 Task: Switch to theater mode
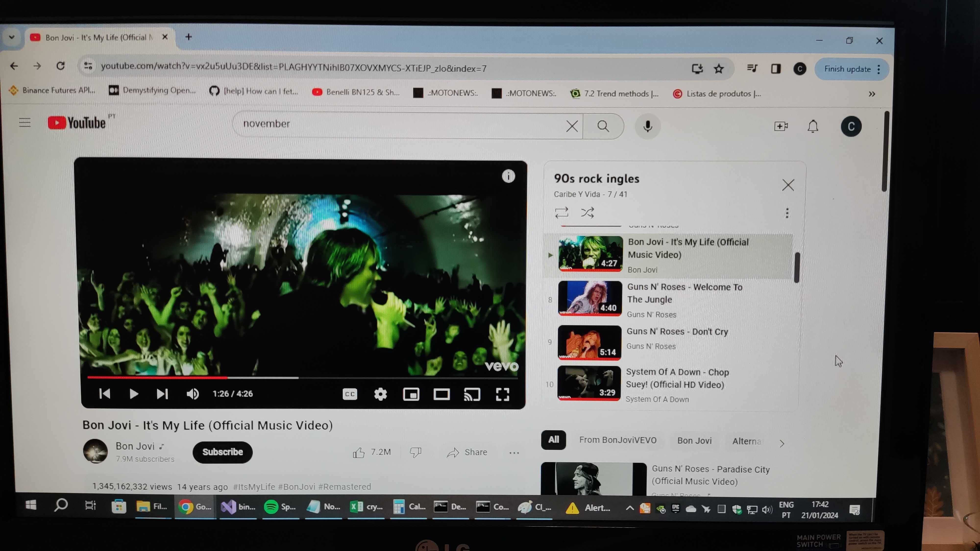pos(442,394)
